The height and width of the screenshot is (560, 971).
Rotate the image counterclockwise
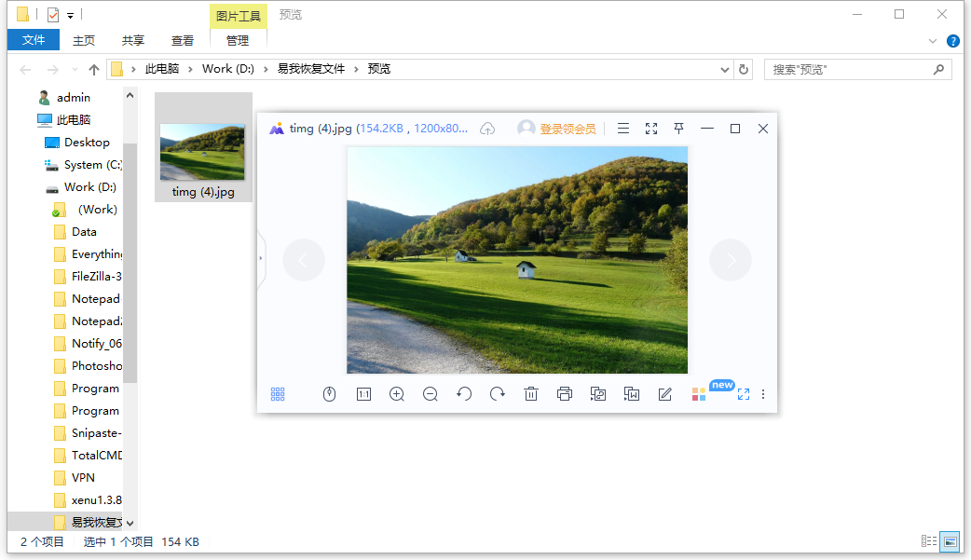coord(464,394)
